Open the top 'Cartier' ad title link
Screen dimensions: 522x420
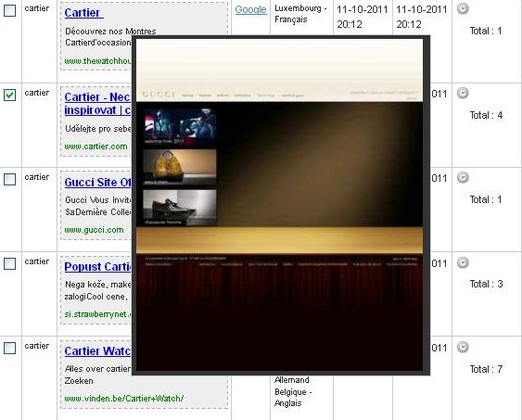pyautogui.click(x=83, y=13)
